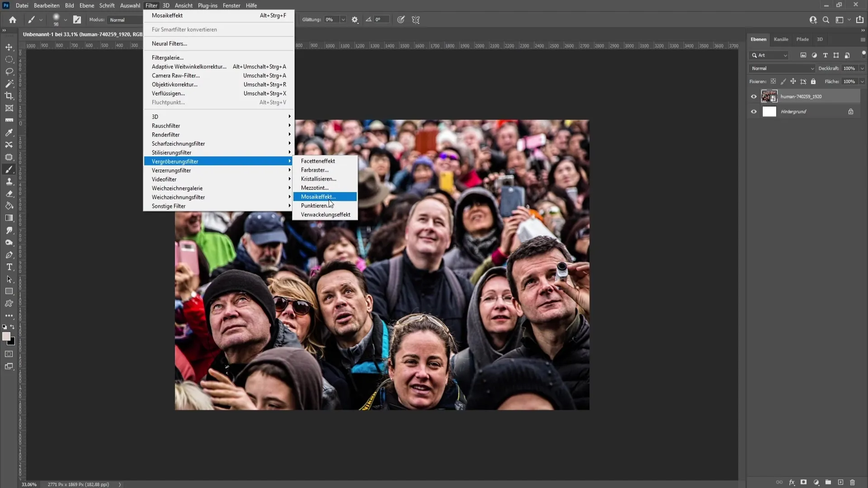Open smoothing options gear icon

coord(355,19)
